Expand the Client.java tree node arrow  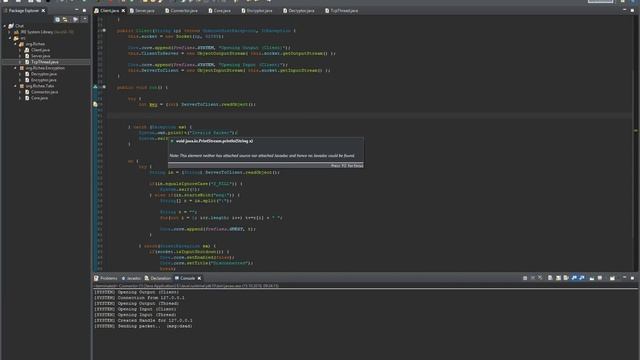[x=20, y=50]
